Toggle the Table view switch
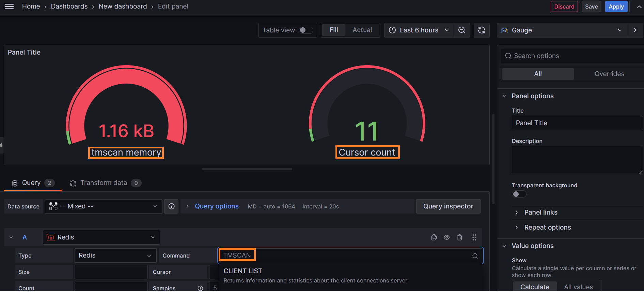Viewport: 644px width, 292px height. [x=305, y=30]
